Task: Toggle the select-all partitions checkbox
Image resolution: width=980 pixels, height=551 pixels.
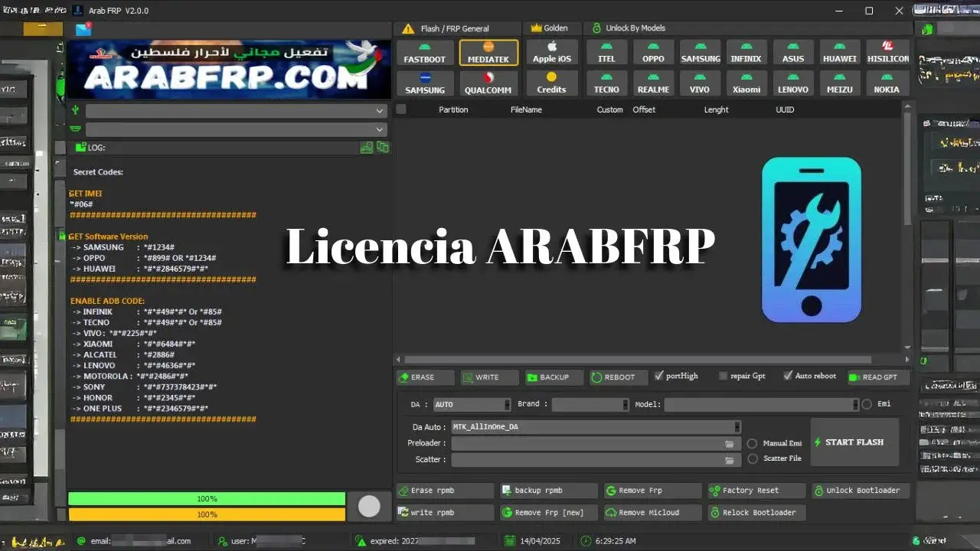Action: coord(401,109)
